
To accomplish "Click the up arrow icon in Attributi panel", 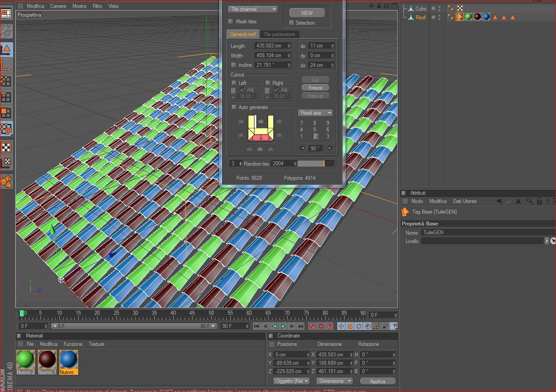I will pos(519,201).
